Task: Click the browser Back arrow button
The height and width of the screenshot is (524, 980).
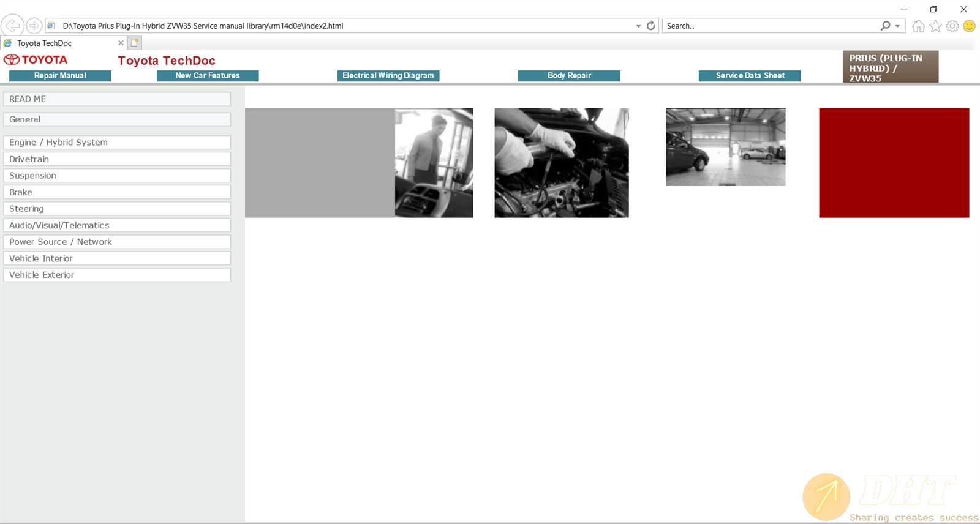Action: point(12,26)
